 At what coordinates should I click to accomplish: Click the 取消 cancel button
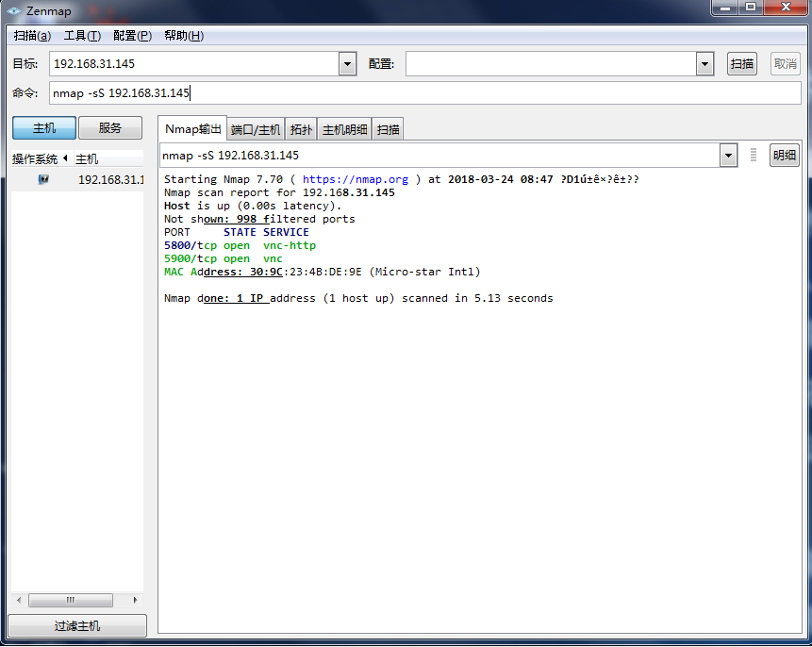[785, 64]
